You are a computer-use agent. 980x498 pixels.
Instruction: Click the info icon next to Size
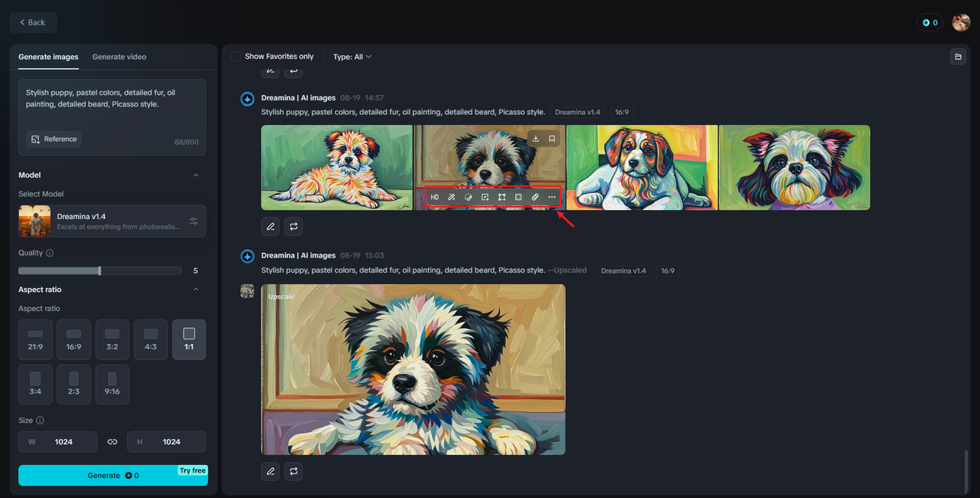point(40,420)
